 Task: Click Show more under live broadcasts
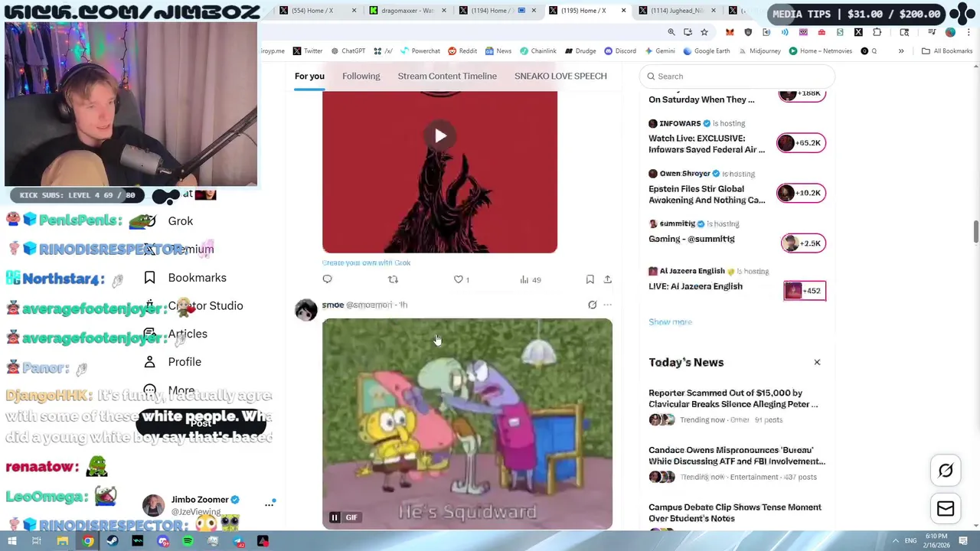tap(670, 322)
